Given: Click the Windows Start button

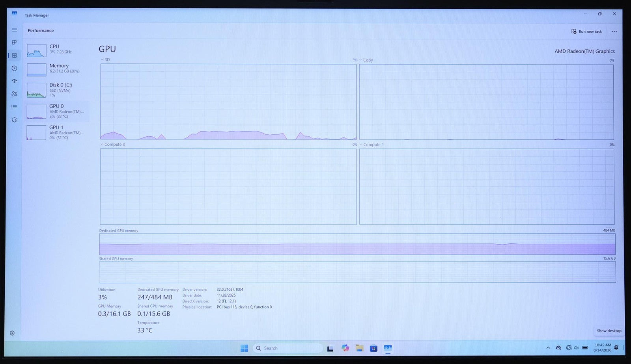Looking at the screenshot, I should [244, 348].
